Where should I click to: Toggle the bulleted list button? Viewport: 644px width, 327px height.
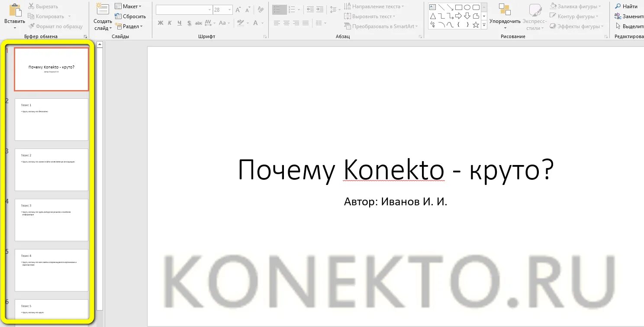click(x=280, y=10)
